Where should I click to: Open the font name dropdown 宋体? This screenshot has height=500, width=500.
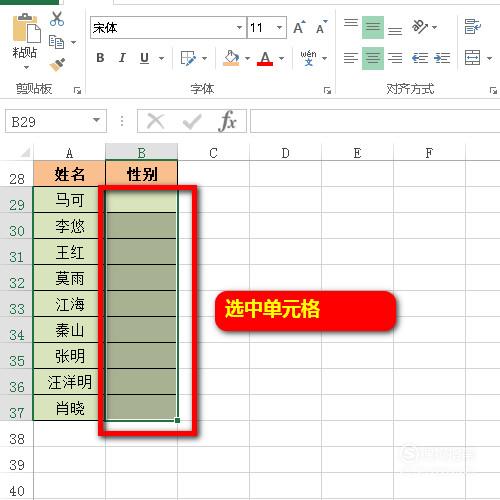(x=239, y=27)
